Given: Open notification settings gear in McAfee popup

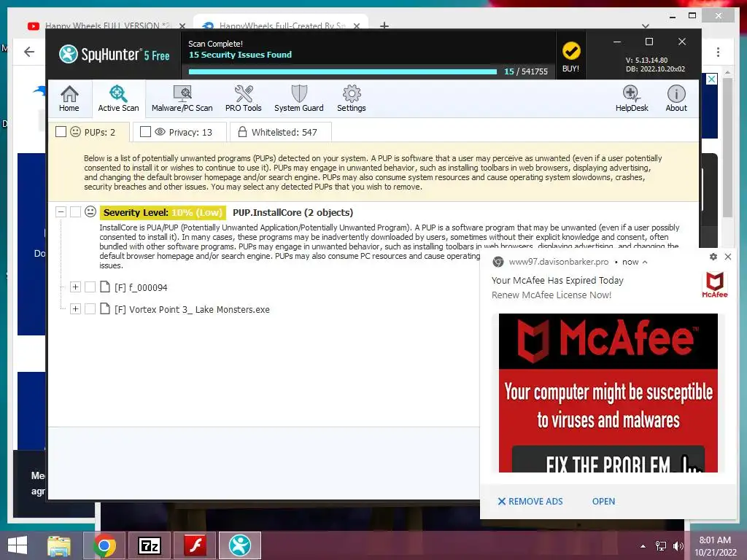Looking at the screenshot, I should (713, 257).
